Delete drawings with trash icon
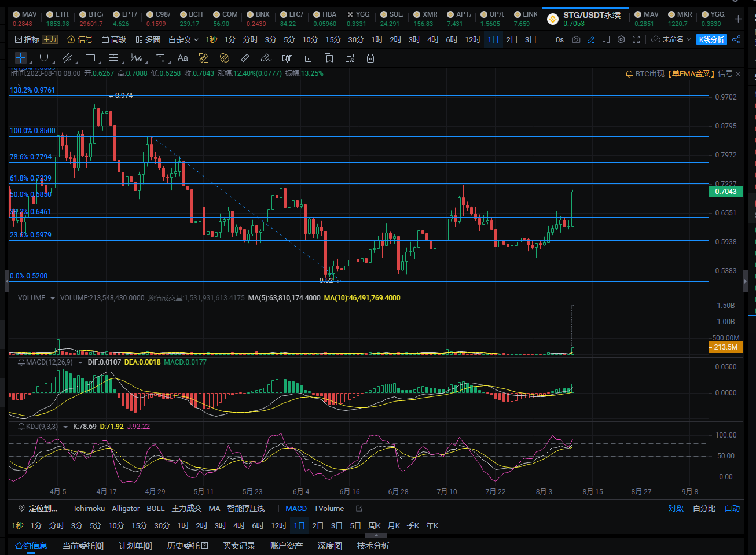756x555 pixels. 370,58
